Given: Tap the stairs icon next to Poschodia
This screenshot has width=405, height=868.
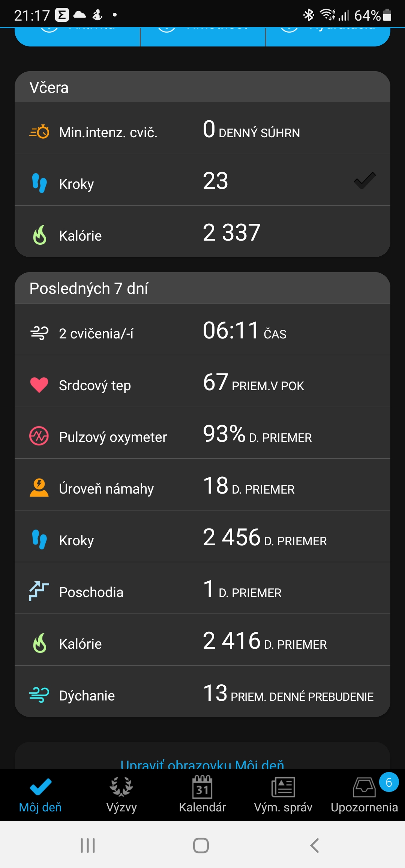Looking at the screenshot, I should 39,591.
